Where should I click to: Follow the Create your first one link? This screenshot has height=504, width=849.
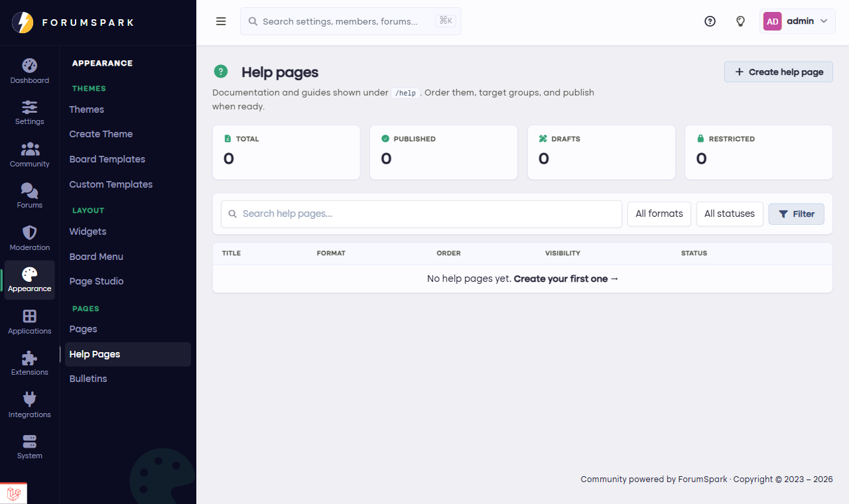(566, 279)
